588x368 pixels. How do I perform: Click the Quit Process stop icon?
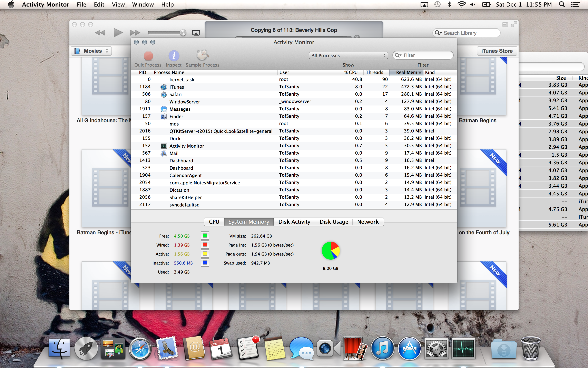[148, 56]
